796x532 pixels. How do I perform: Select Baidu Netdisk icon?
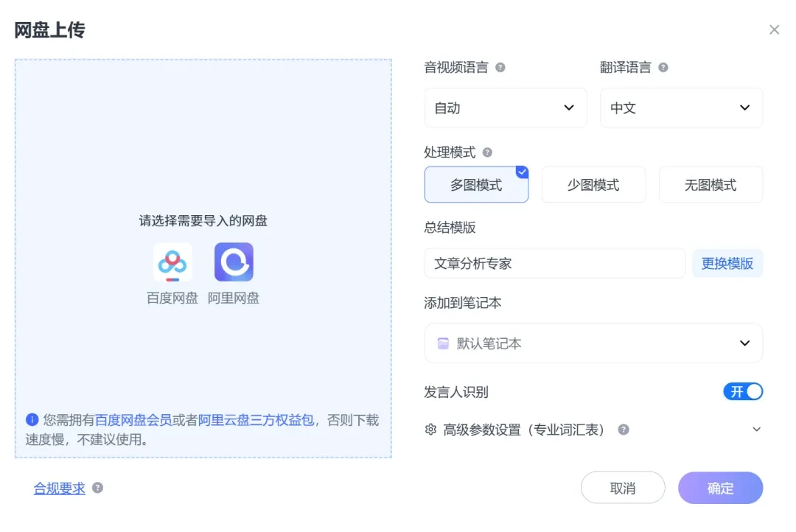[172, 262]
